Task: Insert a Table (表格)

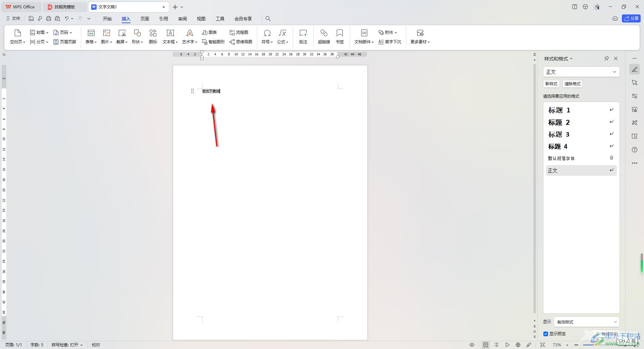Action: click(91, 37)
